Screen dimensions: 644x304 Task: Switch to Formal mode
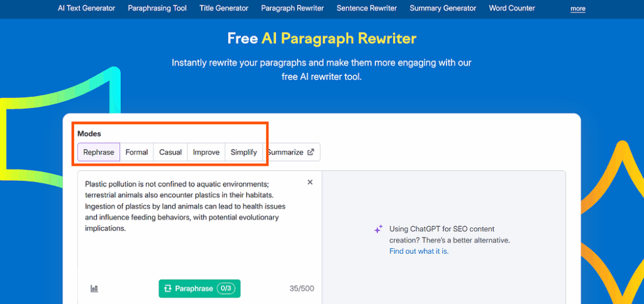click(x=136, y=152)
